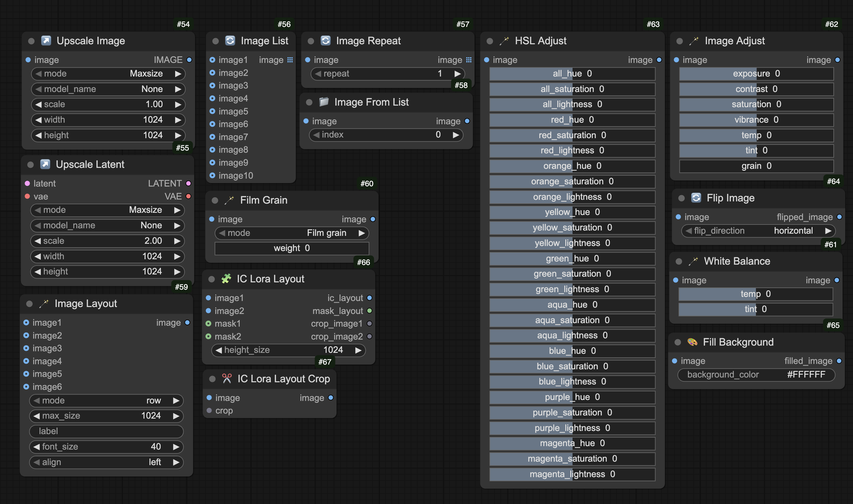The width and height of the screenshot is (853, 504).
Task: Open the Image Layout align left dropdown
Action: click(106, 462)
